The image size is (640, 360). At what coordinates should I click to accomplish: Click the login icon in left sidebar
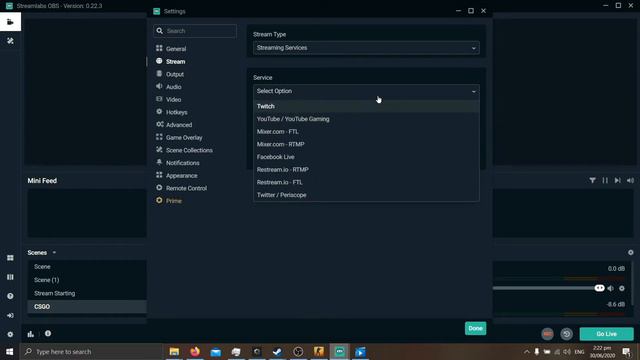click(x=10, y=316)
